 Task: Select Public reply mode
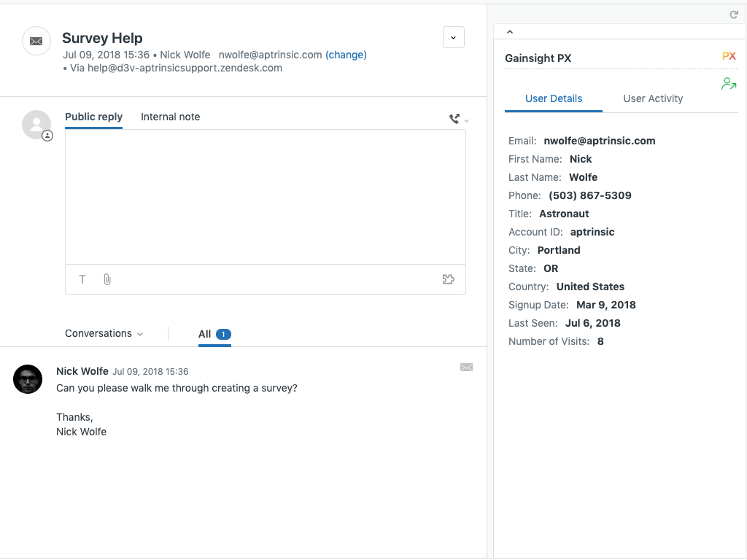click(x=93, y=117)
